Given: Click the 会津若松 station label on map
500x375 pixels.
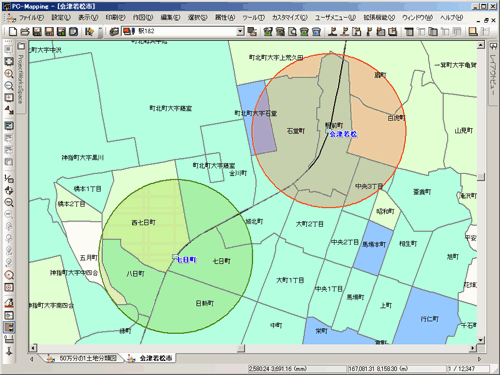Looking at the screenshot, I should tap(343, 134).
